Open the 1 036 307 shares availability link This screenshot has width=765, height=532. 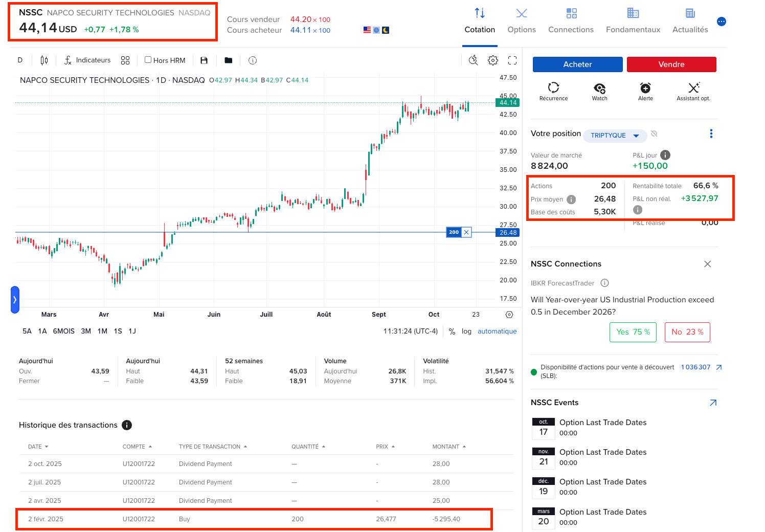(x=695, y=367)
